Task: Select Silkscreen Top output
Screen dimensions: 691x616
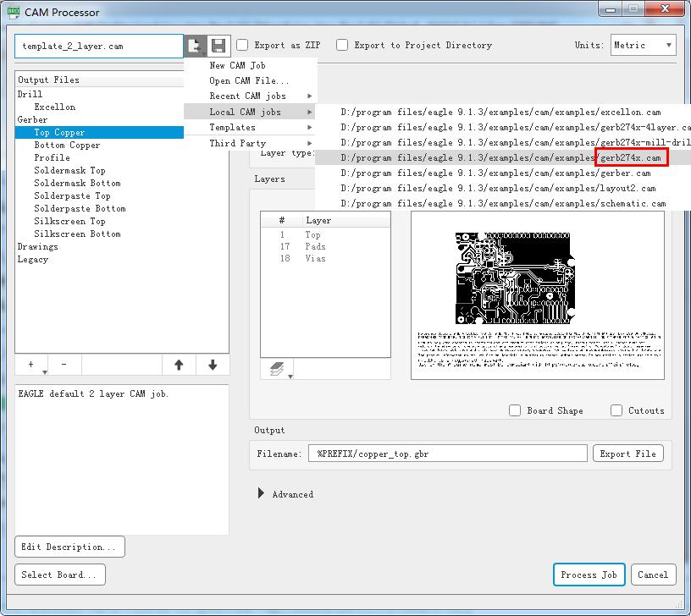Action: [x=69, y=222]
